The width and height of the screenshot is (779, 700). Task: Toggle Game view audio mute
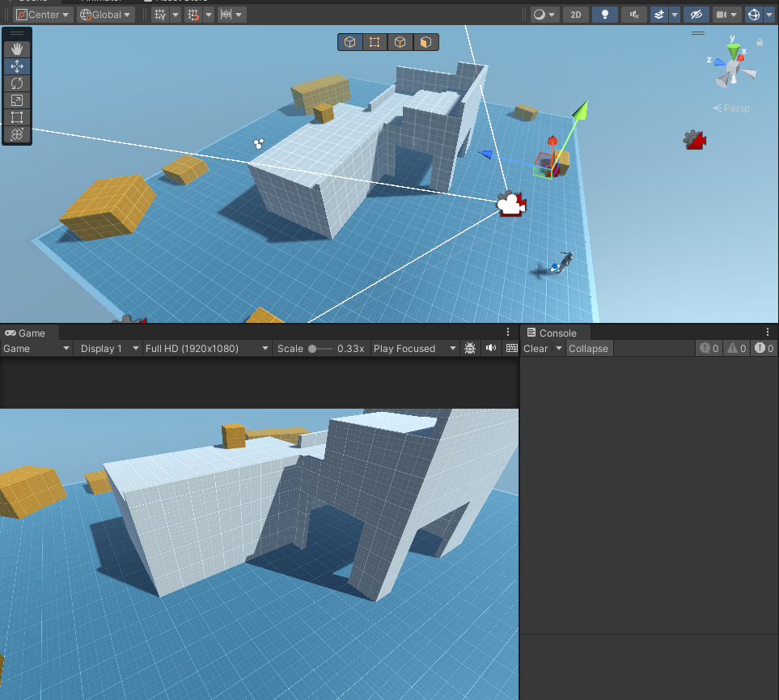491,348
